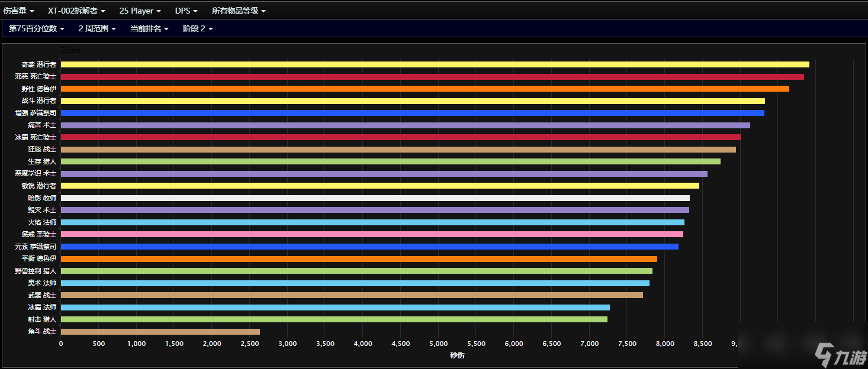Open the 所有物品等级 dropdown
The image size is (868, 369).
tap(239, 11)
